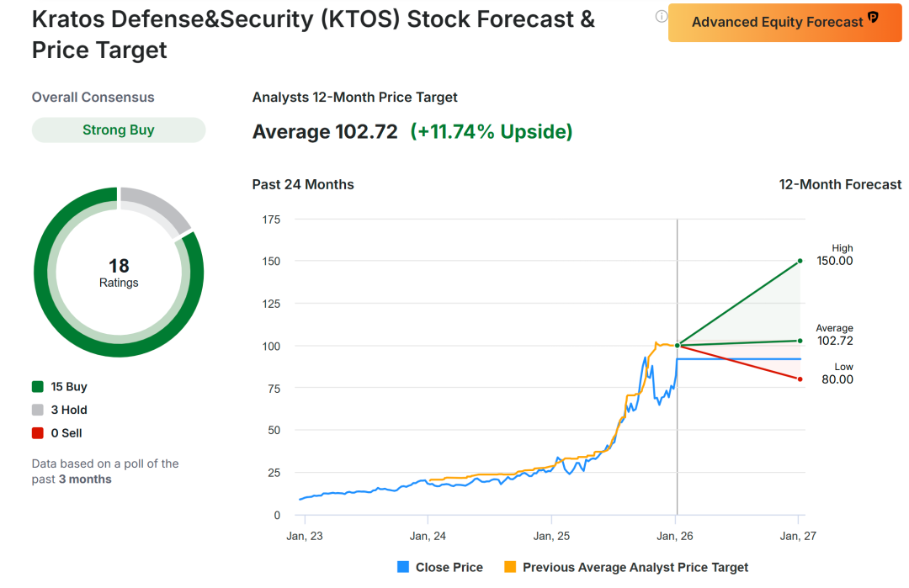
Task: Click the Low 80.00 forecast endpoint dot
Action: tap(800, 379)
